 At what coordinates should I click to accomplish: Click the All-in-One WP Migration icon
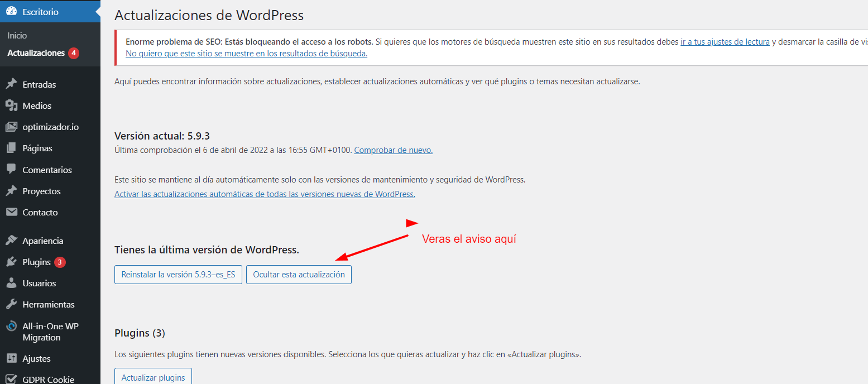(11, 327)
